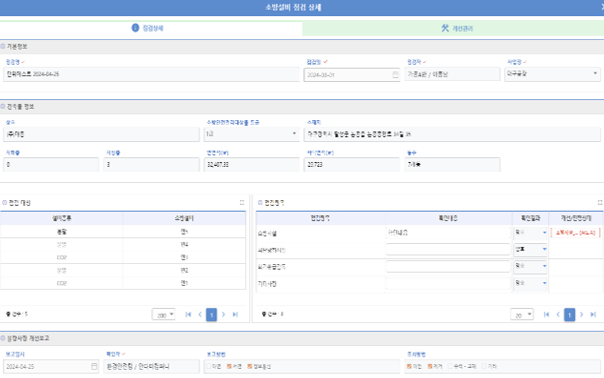Switch to the 점검상세 tab
604x378 pixels.
151,28
